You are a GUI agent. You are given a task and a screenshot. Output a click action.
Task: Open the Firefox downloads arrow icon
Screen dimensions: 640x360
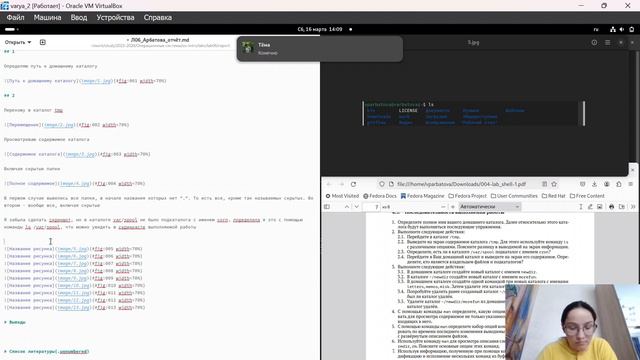(594, 184)
